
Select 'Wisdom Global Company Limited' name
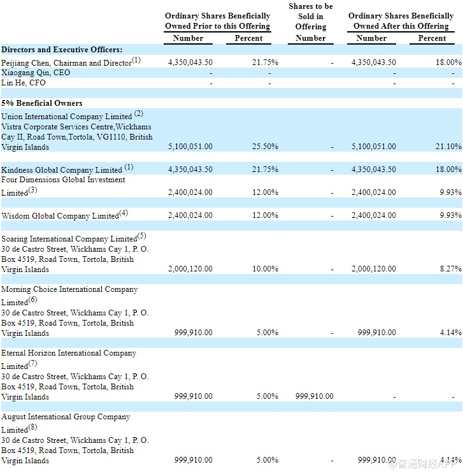click(60, 216)
